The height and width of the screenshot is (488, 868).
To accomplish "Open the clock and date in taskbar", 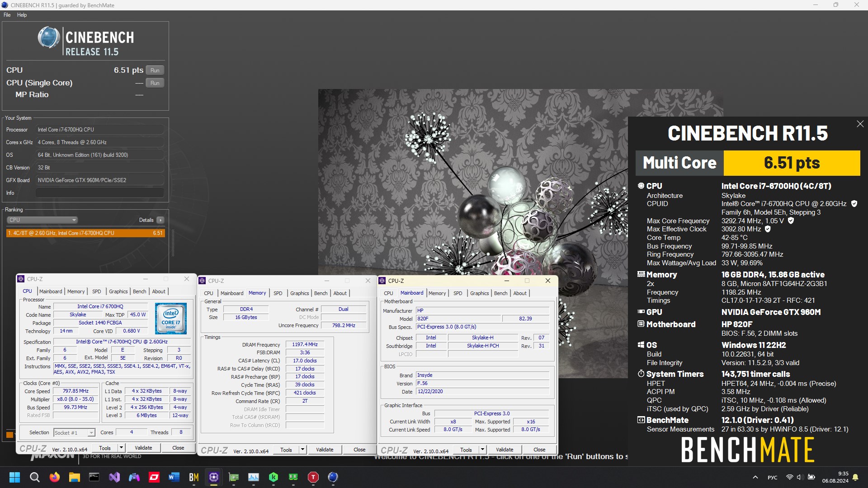I will (835, 477).
